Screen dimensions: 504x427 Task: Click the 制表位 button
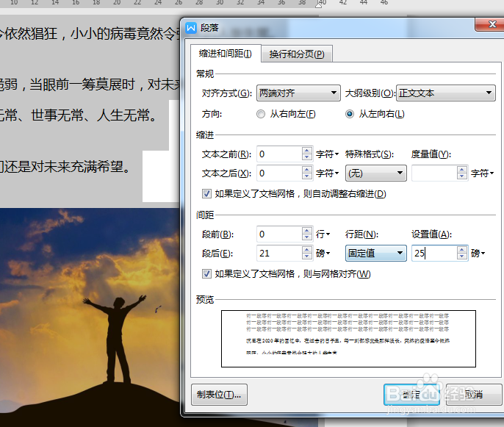click(219, 395)
